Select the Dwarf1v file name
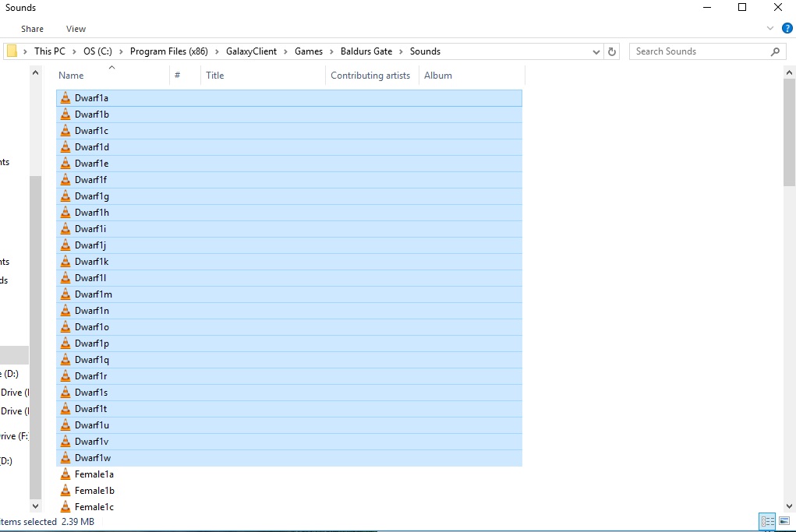 [92, 441]
